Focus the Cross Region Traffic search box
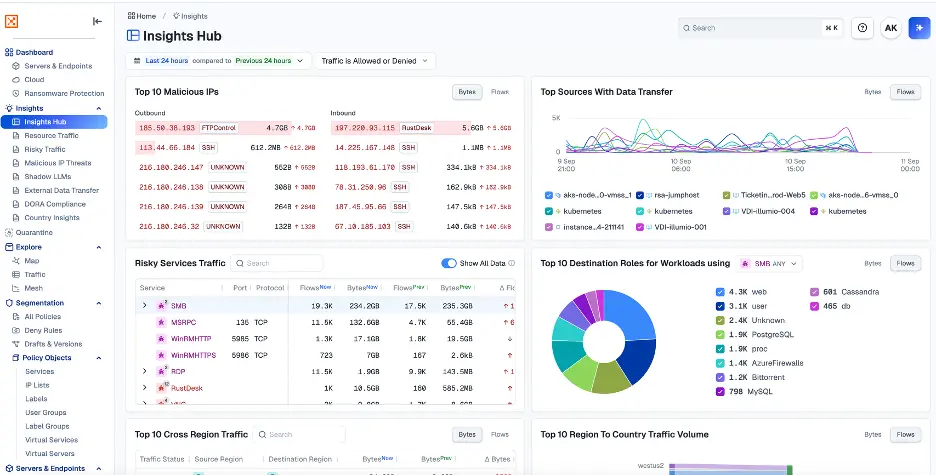 (x=299, y=435)
